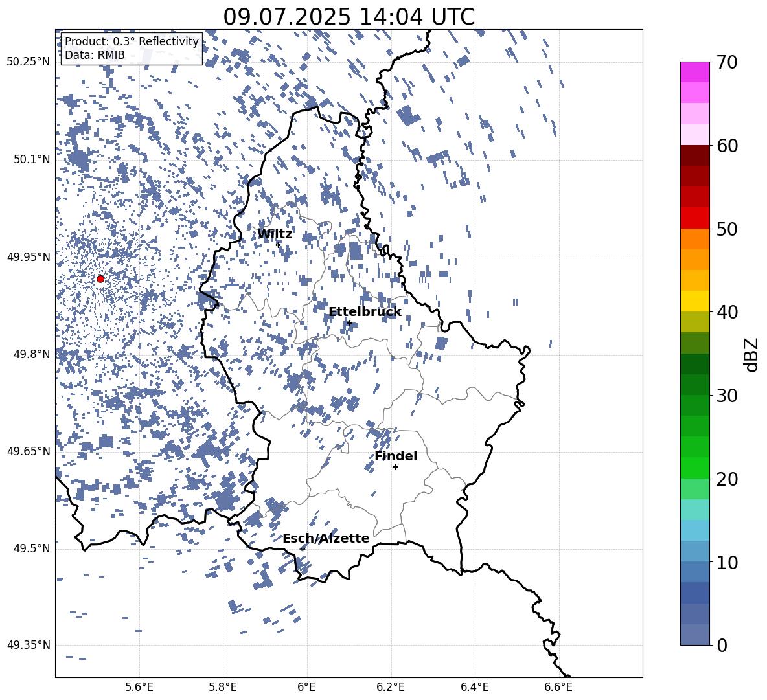
Task: Click the slate blue bottom colorbar segment at 0
Action: [x=695, y=635]
